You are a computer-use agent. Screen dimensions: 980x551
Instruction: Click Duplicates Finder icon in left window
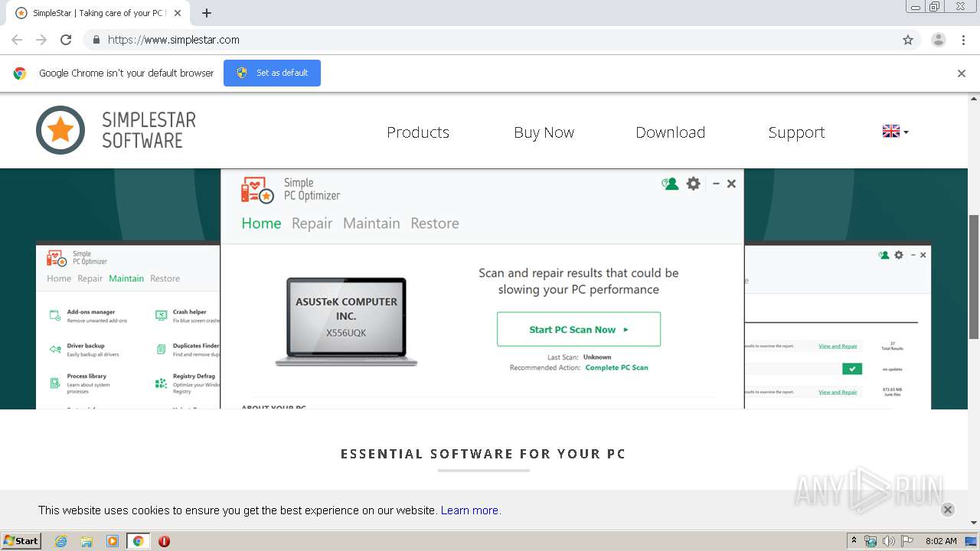[161, 349]
